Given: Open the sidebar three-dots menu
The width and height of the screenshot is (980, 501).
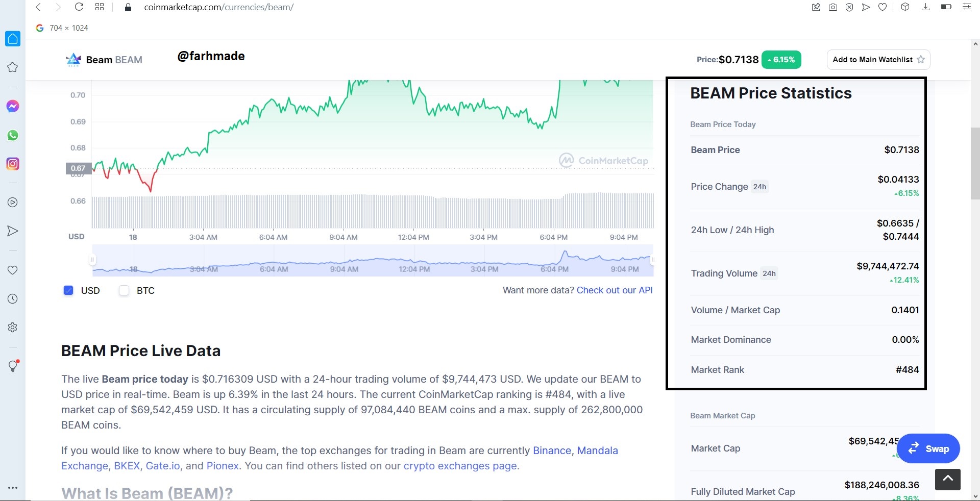Looking at the screenshot, I should click(13, 488).
